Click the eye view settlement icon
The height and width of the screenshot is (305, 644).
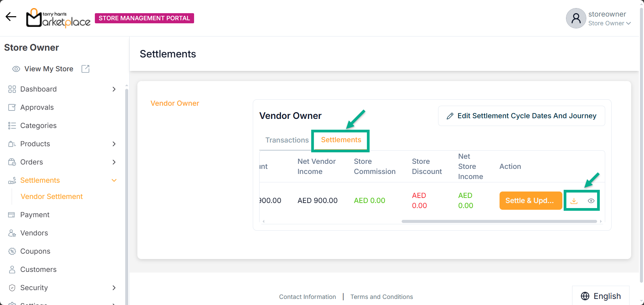point(591,201)
